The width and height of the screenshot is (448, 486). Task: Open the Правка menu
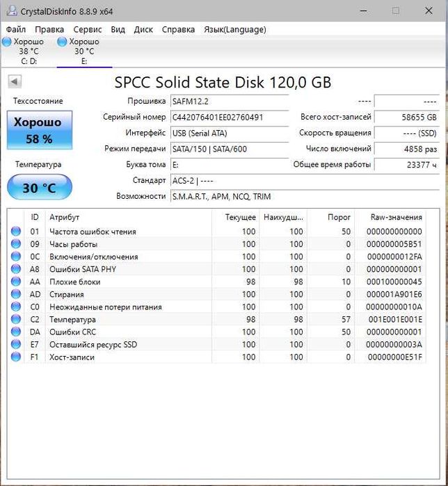click(49, 29)
